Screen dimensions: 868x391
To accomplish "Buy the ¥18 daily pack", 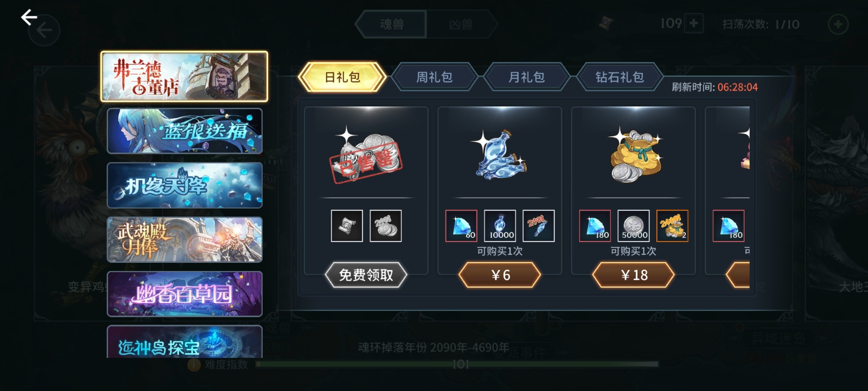I will 634,275.
